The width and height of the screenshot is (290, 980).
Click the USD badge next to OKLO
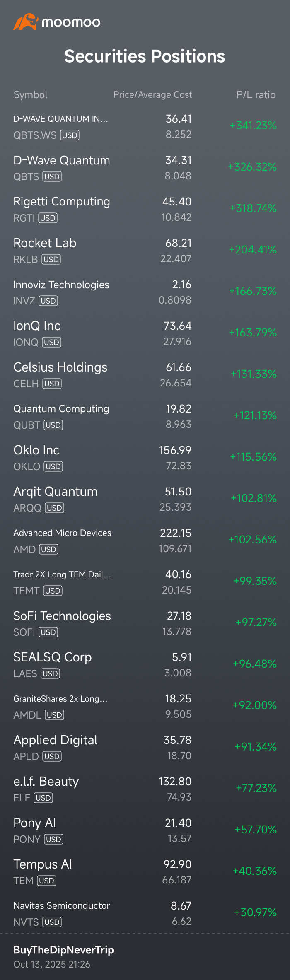[x=53, y=466]
